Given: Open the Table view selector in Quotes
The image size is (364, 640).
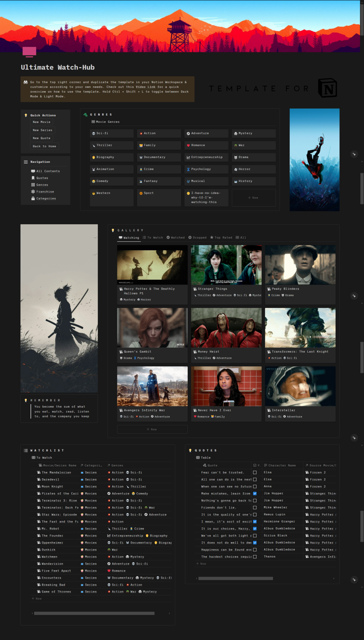Looking at the screenshot, I should point(204,458).
